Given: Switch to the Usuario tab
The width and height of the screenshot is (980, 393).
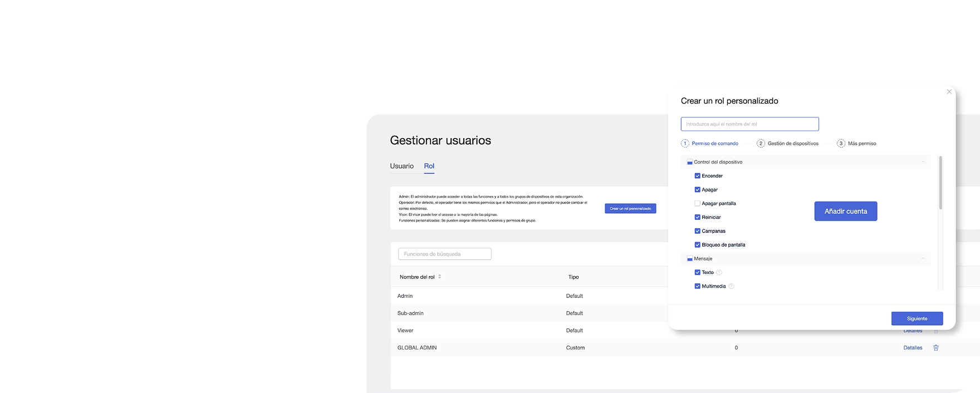Looking at the screenshot, I should [x=401, y=166].
